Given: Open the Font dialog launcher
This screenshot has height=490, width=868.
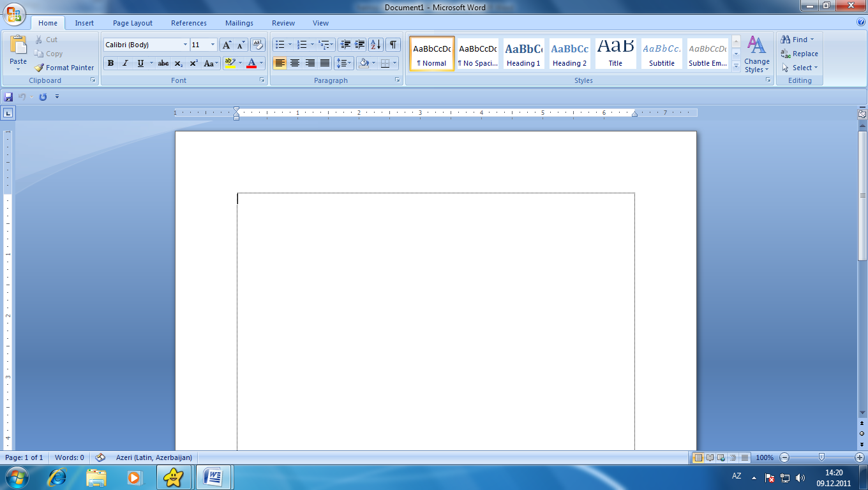Looking at the screenshot, I should [x=262, y=80].
